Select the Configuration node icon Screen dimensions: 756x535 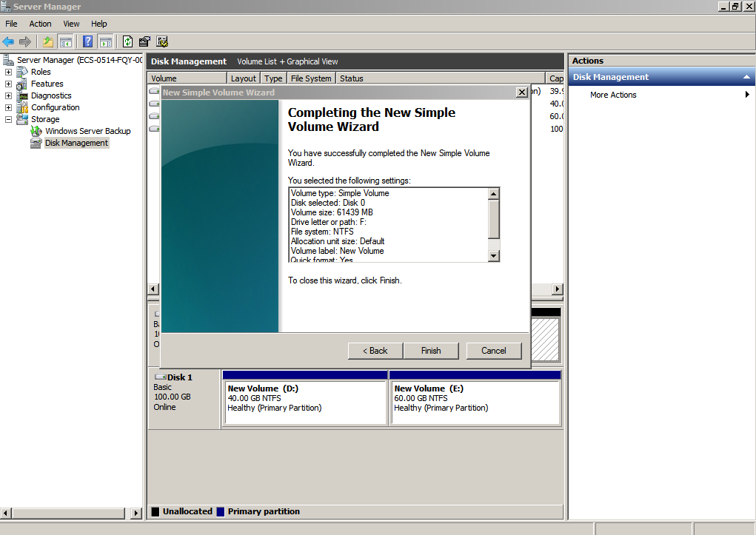pos(22,107)
